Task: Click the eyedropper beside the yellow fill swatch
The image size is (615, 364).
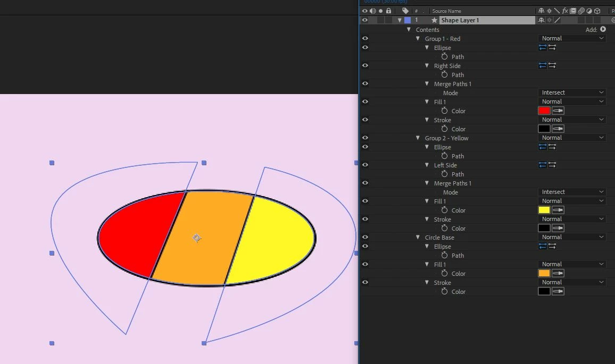Action: coord(558,210)
